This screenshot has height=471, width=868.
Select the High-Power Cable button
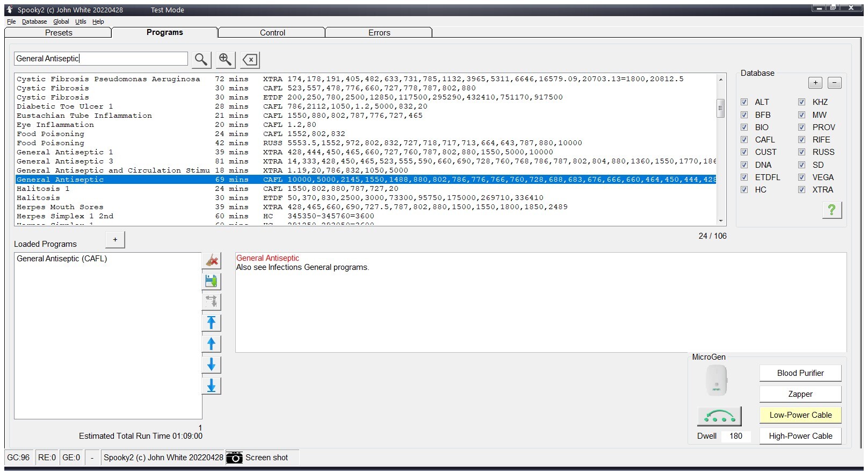tap(800, 436)
